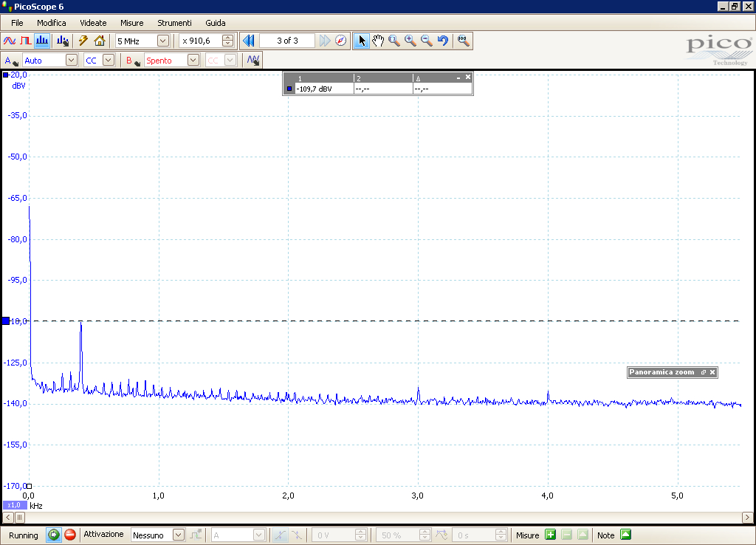Expand the 5 MHz frequency range dropdown
Image resolution: width=756 pixels, height=545 pixels.
pyautogui.click(x=163, y=41)
